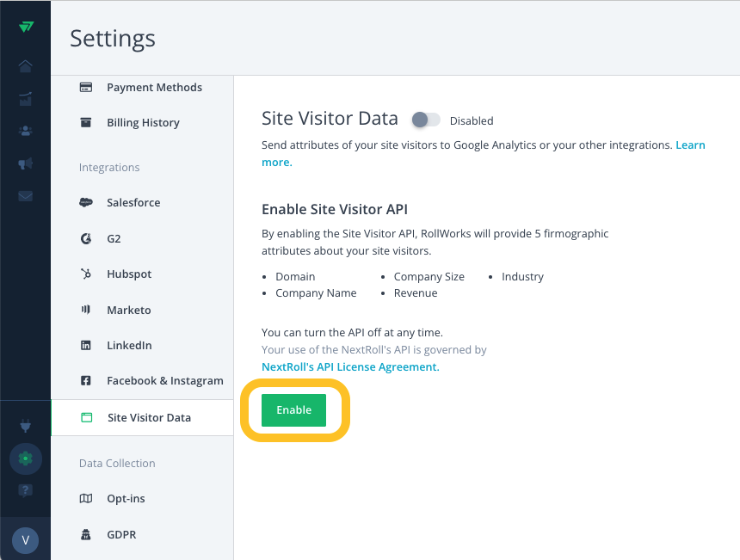Click the Enable Site Visitor API heading
740x560 pixels.
[x=335, y=210]
